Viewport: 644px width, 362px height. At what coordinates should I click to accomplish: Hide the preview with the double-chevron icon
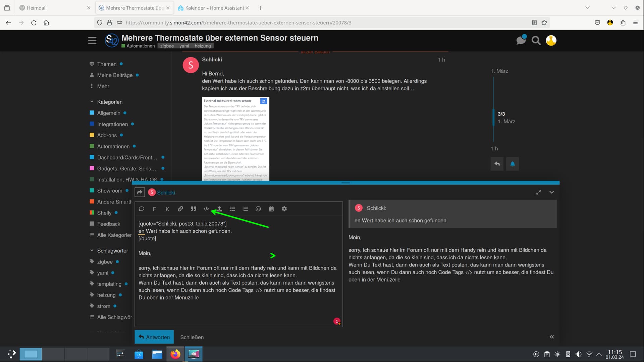tap(551, 337)
